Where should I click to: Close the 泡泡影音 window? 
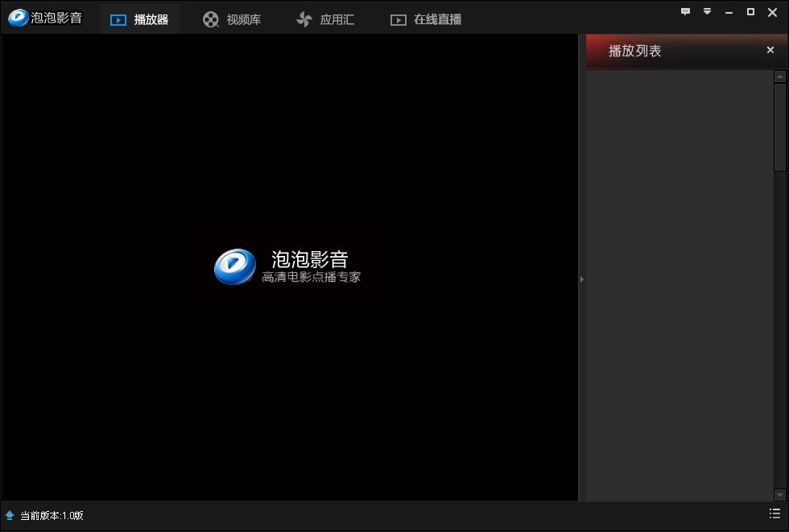click(772, 12)
